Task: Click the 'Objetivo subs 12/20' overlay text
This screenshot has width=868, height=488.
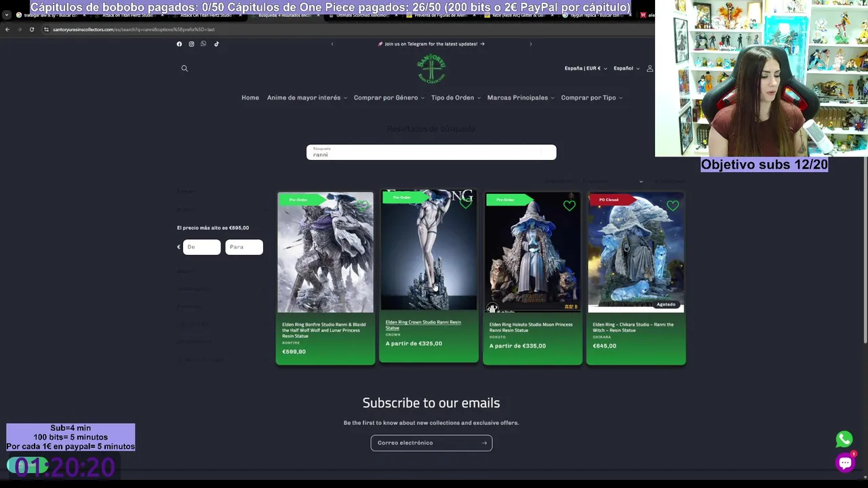Action: (764, 165)
